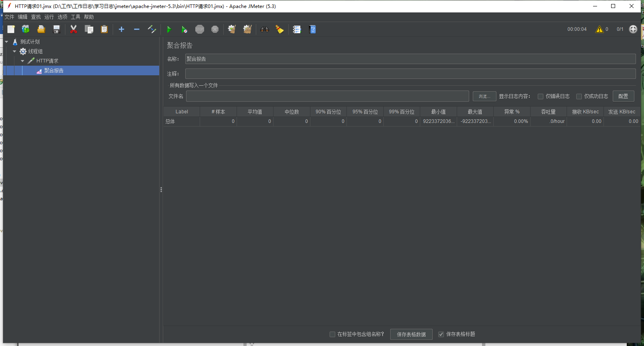Click the 配置 button
The image size is (644, 346).
[623, 96]
